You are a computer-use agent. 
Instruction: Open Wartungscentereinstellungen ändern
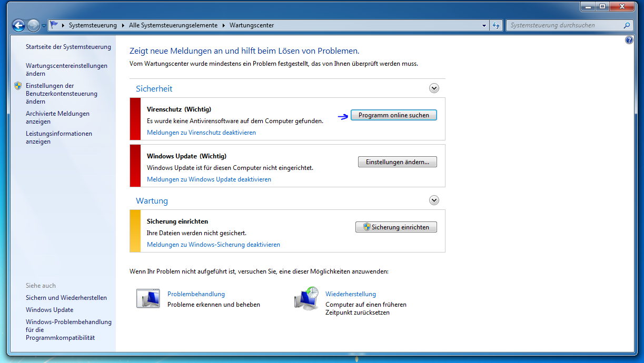tap(66, 69)
